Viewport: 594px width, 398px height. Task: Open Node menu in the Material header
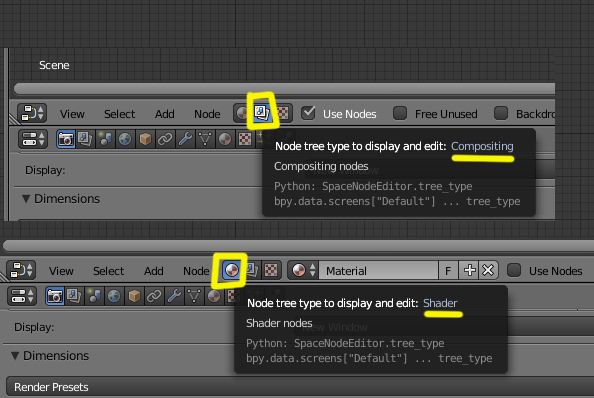pyautogui.click(x=196, y=271)
